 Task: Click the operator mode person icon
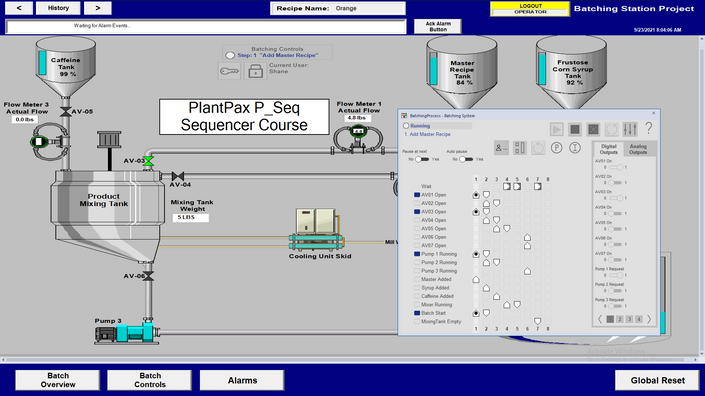[501, 148]
